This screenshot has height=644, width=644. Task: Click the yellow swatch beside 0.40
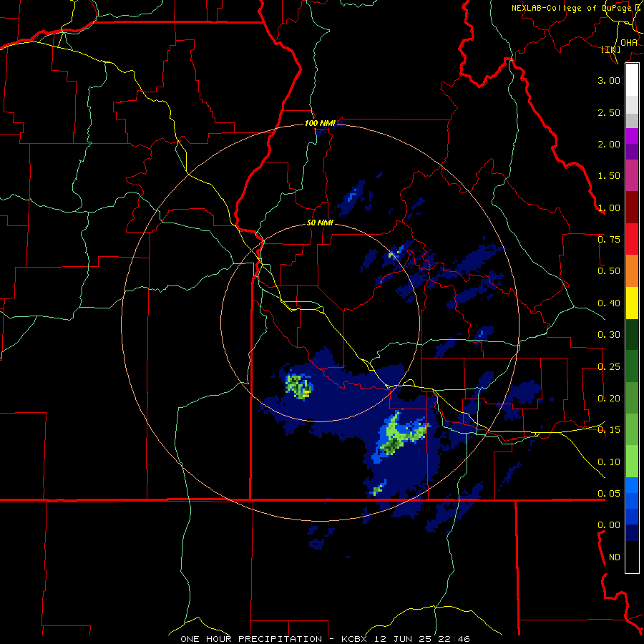pos(632,303)
